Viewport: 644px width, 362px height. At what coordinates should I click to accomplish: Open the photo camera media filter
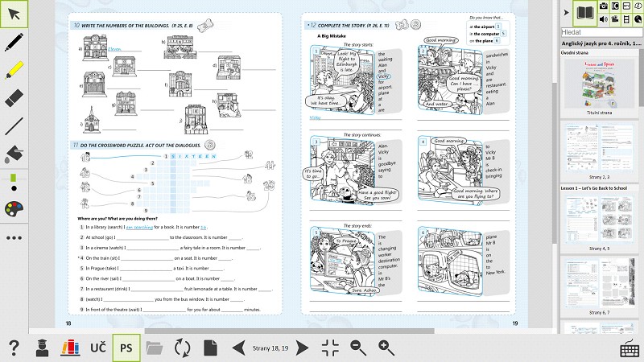click(603, 6)
